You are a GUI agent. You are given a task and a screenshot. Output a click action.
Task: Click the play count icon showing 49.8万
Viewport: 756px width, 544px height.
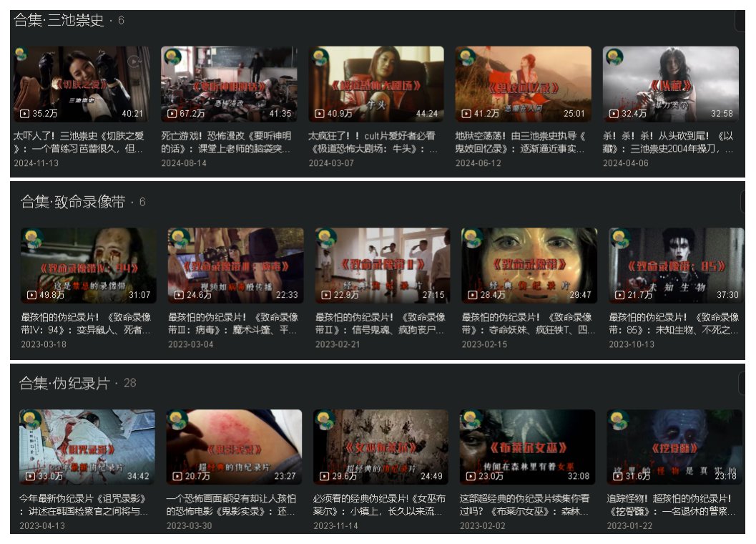pos(31,295)
